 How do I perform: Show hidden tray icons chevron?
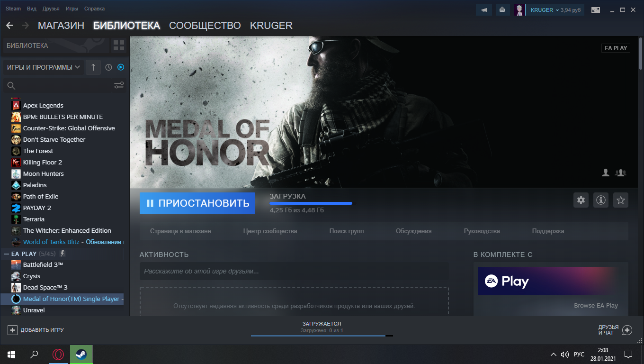click(x=553, y=355)
